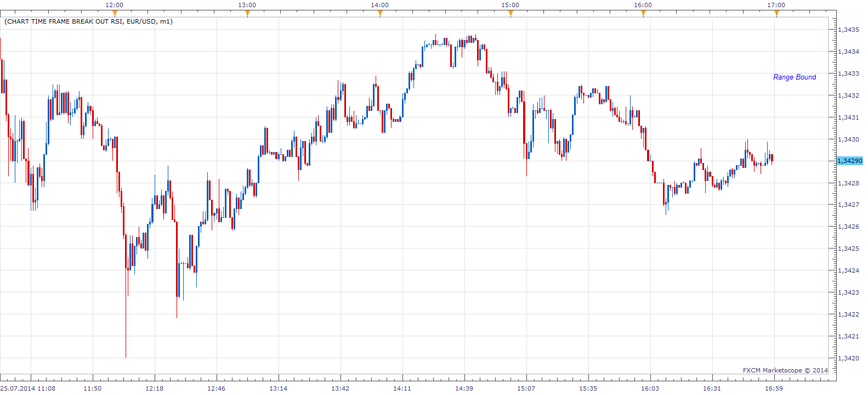Click the 1,3428 price axis label
Image resolution: width=868 pixels, height=395 pixels.
click(x=849, y=183)
